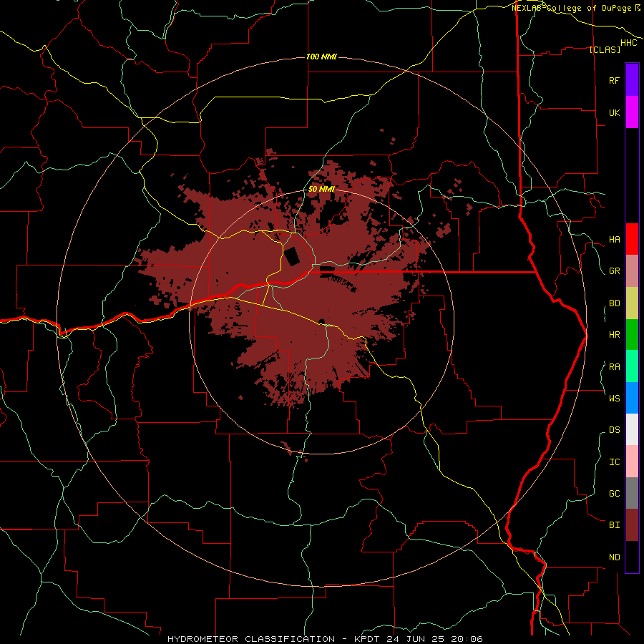The width and height of the screenshot is (644, 644).
Task: Click the Hydrometeor Classification KPDT title caption
Action: pyautogui.click(x=325, y=639)
